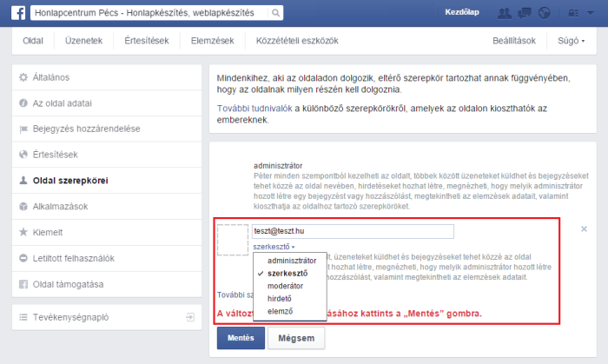The height and width of the screenshot is (364, 608).
Task: Expand the account menu arrow in top bar
Action: pyautogui.click(x=590, y=13)
